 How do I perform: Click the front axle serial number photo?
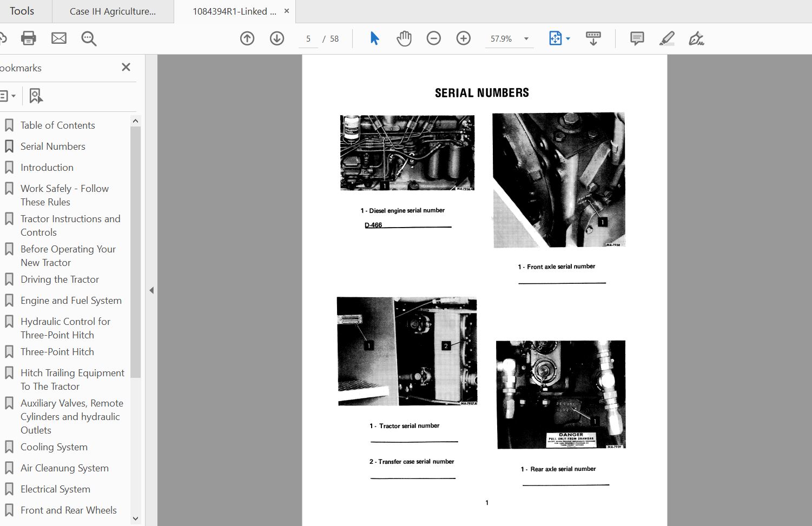[559, 180]
